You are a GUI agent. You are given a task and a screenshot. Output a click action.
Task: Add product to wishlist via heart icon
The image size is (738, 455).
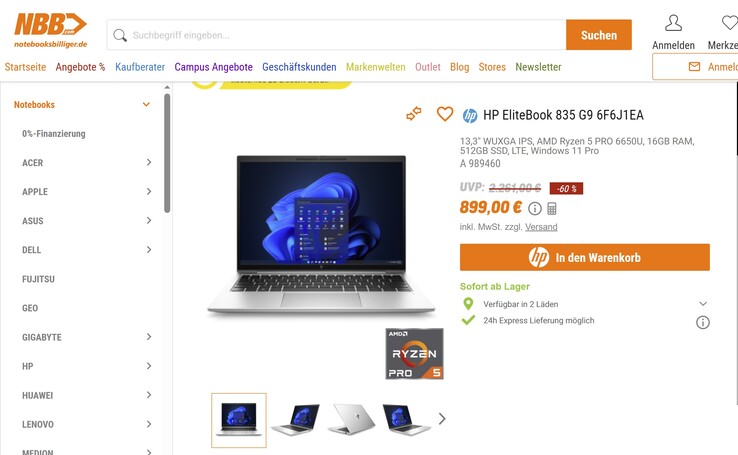tap(445, 114)
